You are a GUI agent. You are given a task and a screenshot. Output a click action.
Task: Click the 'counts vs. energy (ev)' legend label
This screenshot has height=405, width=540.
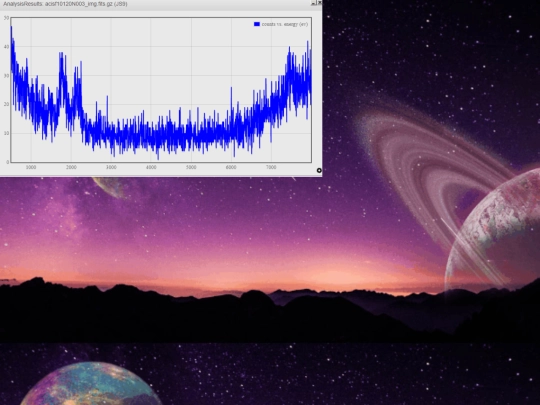tap(285, 24)
